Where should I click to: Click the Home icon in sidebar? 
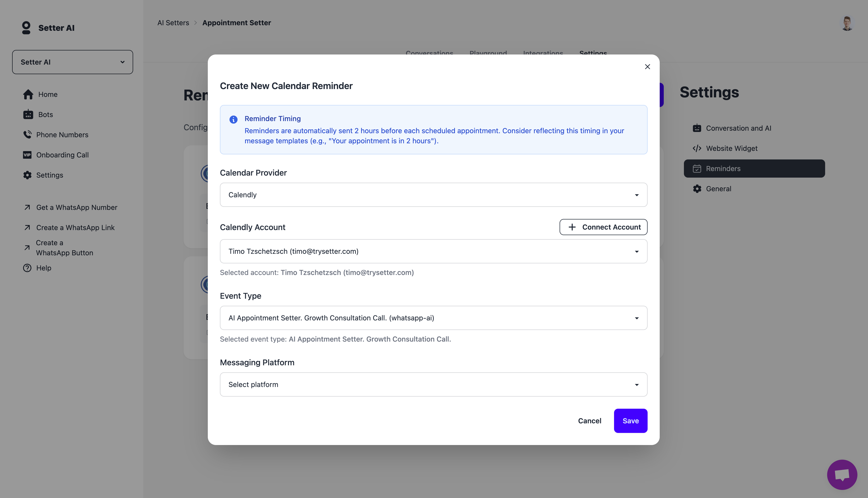pyautogui.click(x=28, y=94)
